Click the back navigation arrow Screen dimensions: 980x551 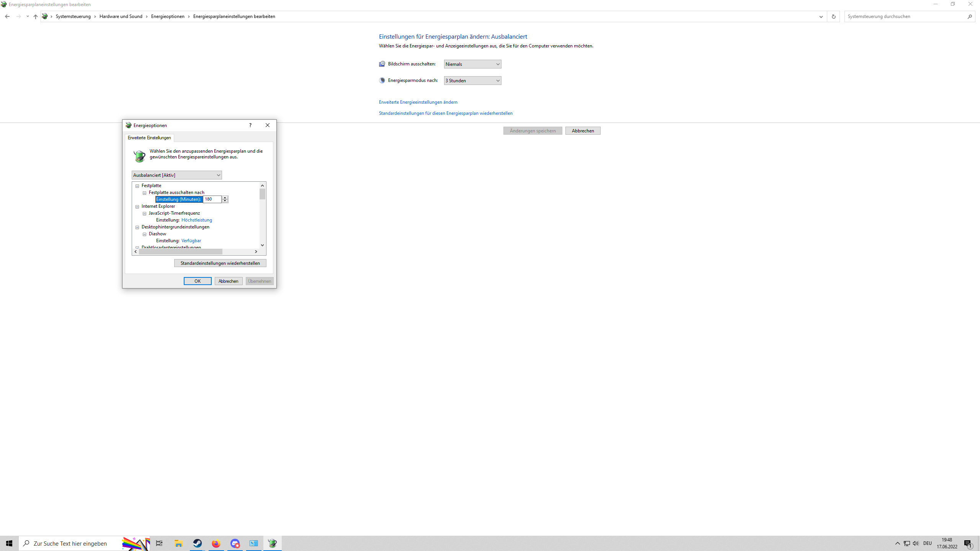point(7,16)
